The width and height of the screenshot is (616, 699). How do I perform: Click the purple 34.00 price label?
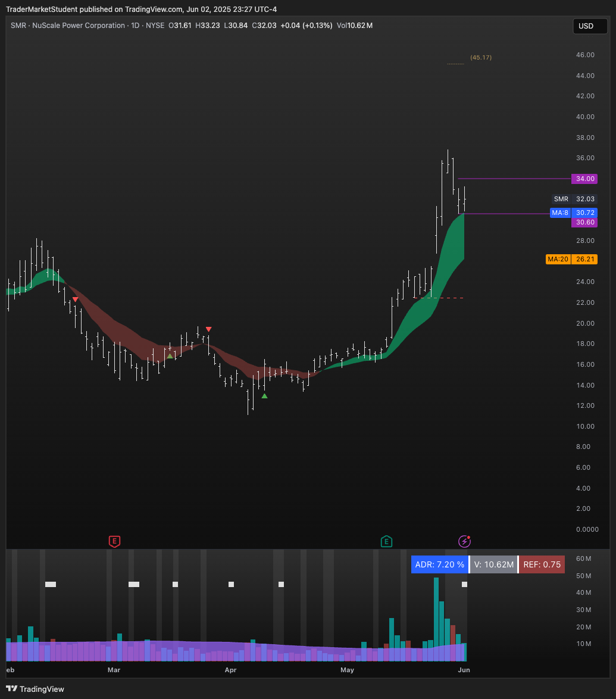point(584,179)
